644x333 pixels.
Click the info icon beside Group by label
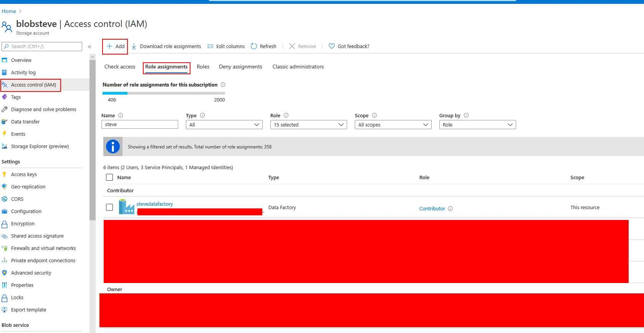(466, 115)
